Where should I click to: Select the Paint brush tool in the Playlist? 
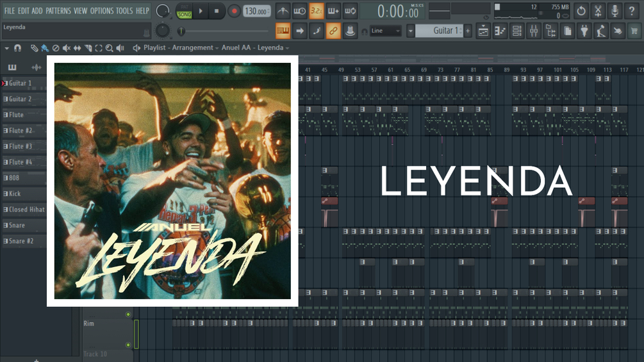coord(45,48)
